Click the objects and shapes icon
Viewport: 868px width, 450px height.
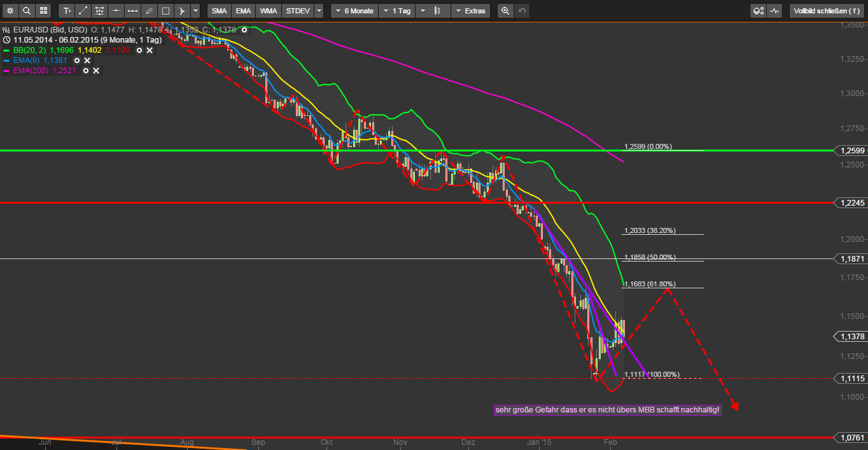click(758, 11)
